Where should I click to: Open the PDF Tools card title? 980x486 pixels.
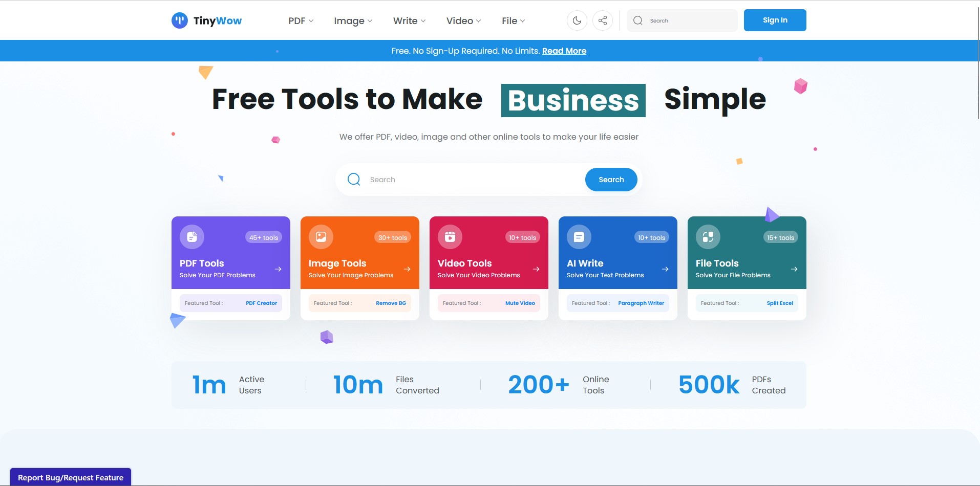[202, 263]
